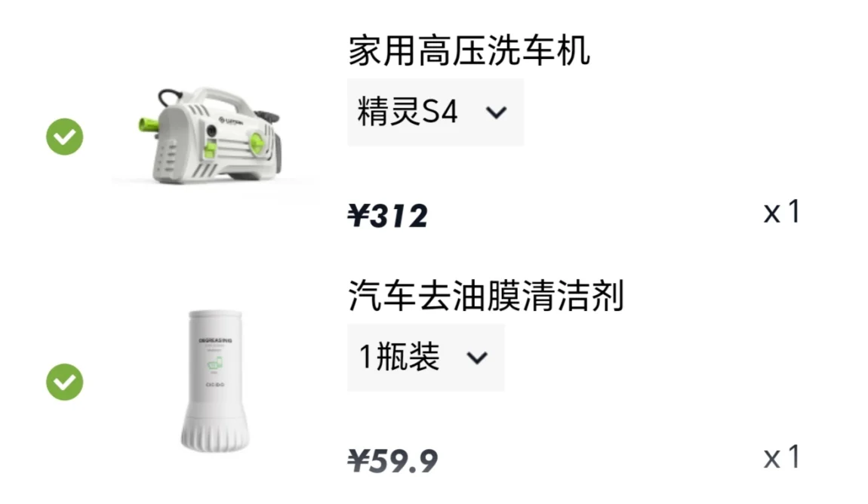Open the white cleaner bottle image
The height and width of the screenshot is (504, 868).
tap(215, 380)
